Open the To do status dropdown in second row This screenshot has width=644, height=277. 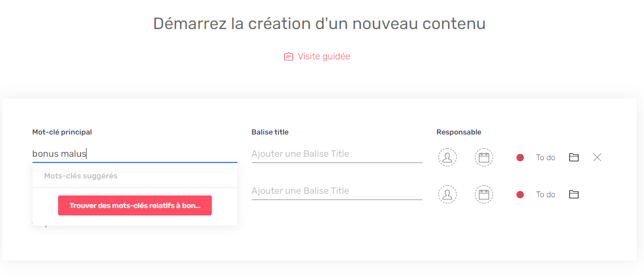pyautogui.click(x=545, y=194)
